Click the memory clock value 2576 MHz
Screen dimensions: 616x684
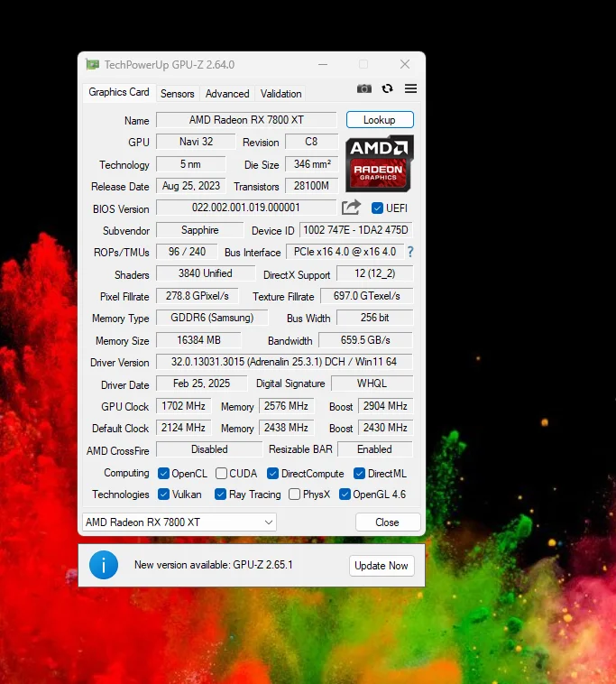[286, 406]
